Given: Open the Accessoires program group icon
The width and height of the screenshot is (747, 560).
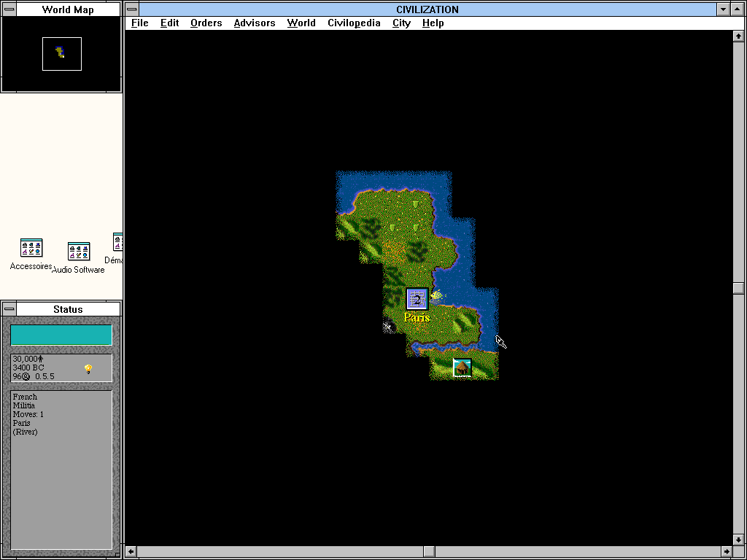Looking at the screenshot, I should (x=31, y=248).
